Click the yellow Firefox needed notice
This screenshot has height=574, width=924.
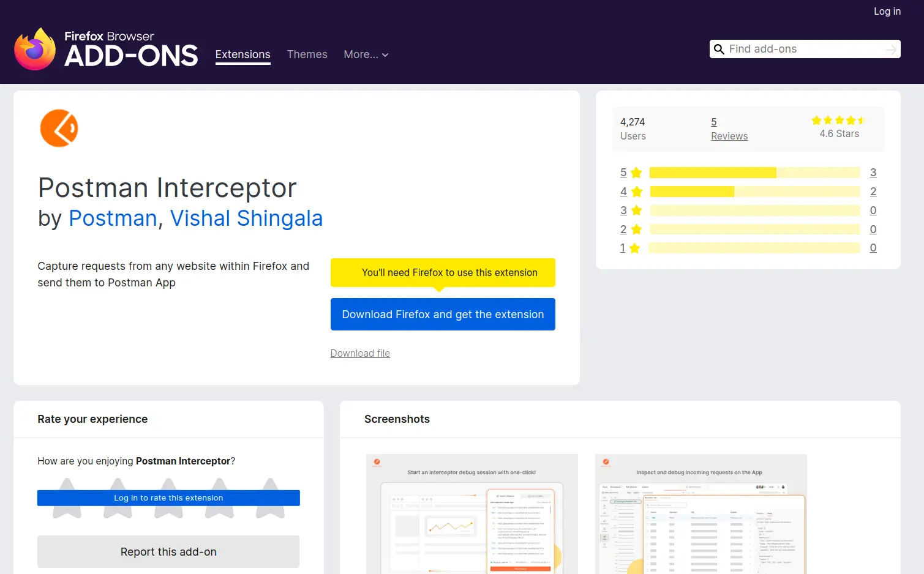[443, 272]
